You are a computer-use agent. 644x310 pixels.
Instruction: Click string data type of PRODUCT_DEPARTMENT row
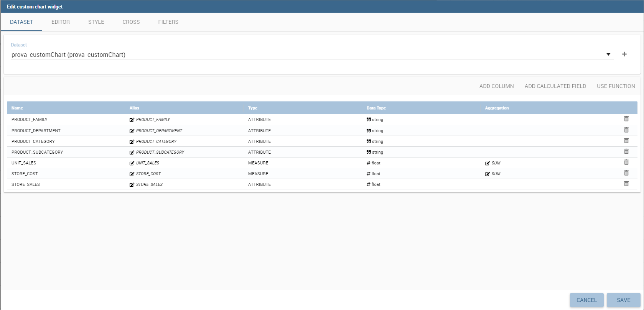(375, 131)
